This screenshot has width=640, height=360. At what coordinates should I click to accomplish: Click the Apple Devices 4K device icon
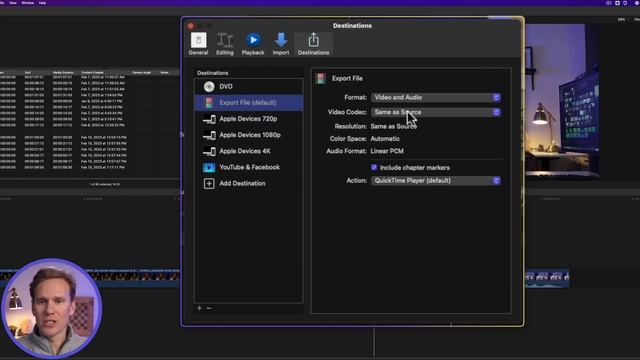(x=209, y=151)
